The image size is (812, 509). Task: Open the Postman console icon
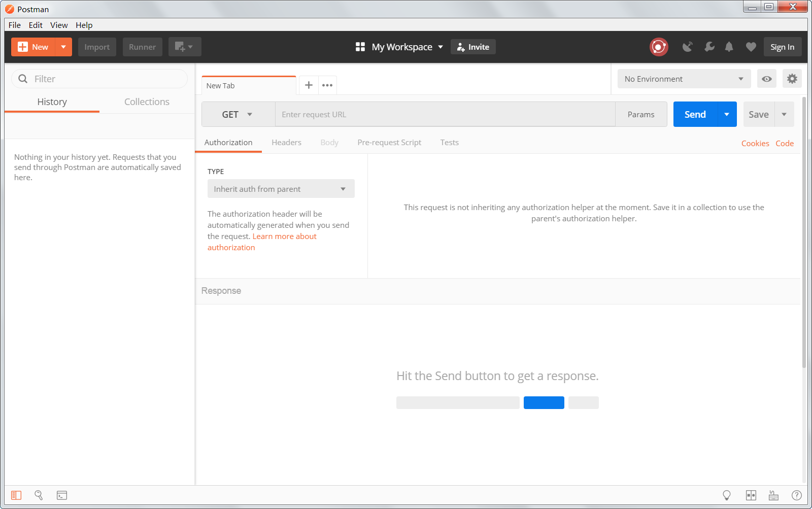pyautogui.click(x=62, y=495)
